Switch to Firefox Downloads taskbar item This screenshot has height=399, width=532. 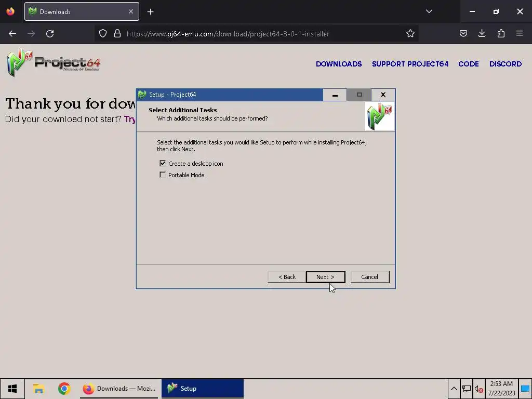pos(119,389)
